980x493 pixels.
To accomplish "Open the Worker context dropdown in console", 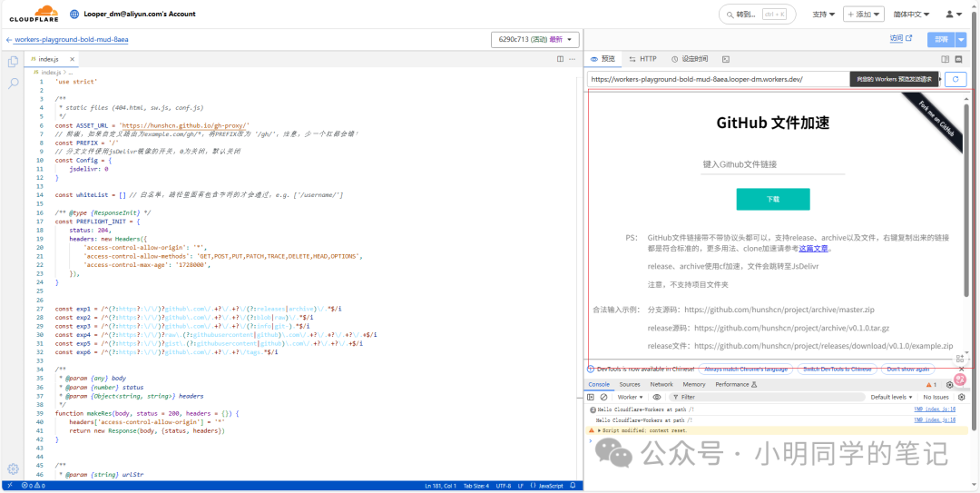I will pyautogui.click(x=630, y=397).
